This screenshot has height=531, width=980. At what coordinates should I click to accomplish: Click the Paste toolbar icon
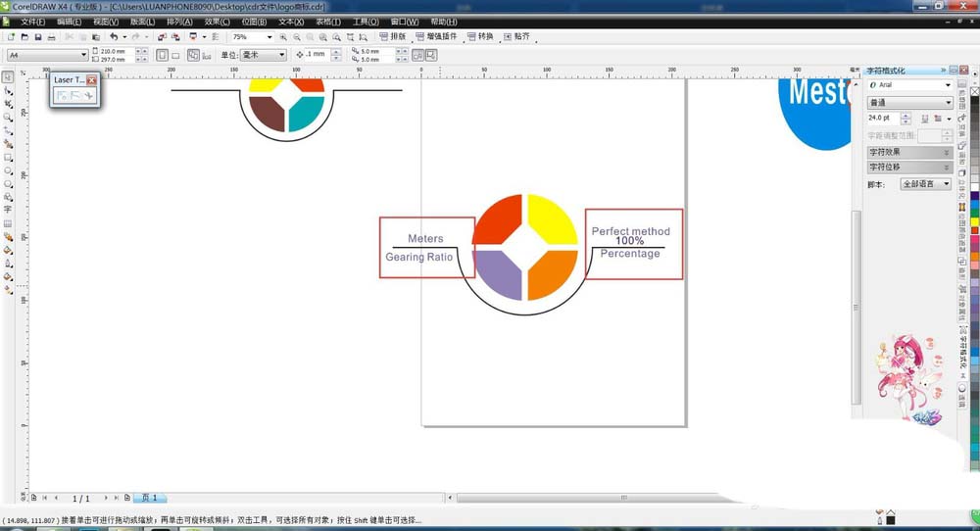(96, 37)
